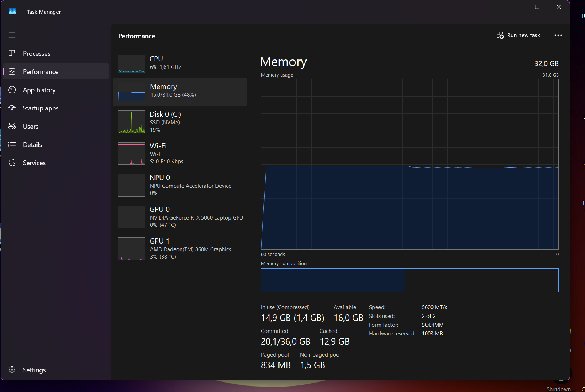The image size is (585, 392).
Task: Click the Form factor value SODIMM
Action: (x=433, y=325)
